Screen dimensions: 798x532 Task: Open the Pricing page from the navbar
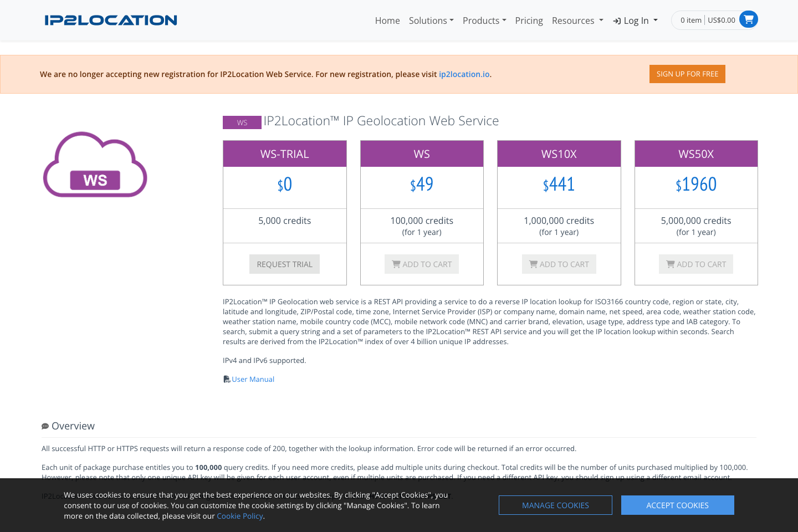[x=529, y=21]
